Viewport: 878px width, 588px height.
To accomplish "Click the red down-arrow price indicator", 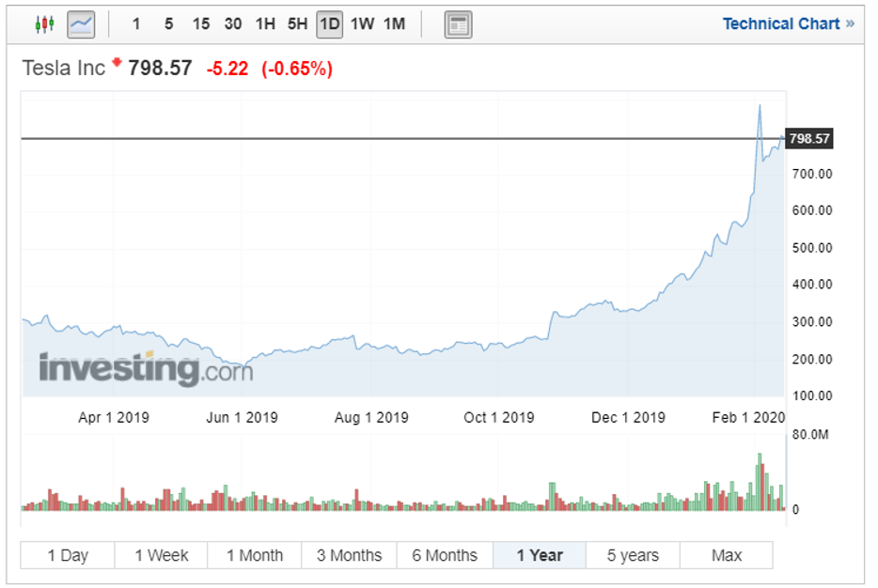I will (117, 62).
